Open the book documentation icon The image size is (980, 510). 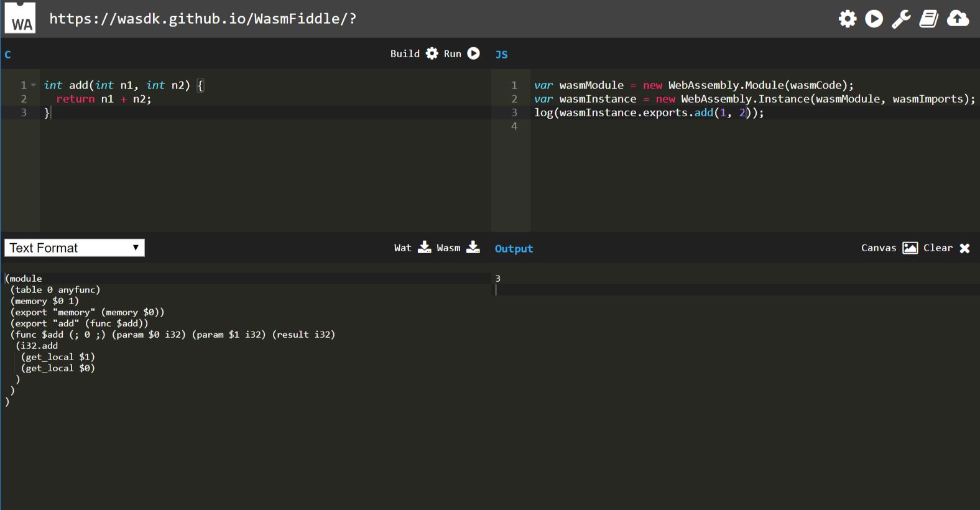[x=929, y=19]
